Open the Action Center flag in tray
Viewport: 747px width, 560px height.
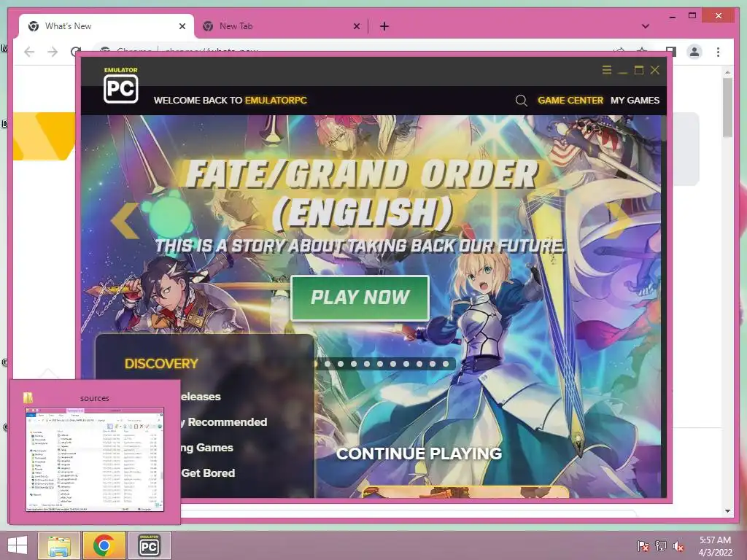(643, 546)
